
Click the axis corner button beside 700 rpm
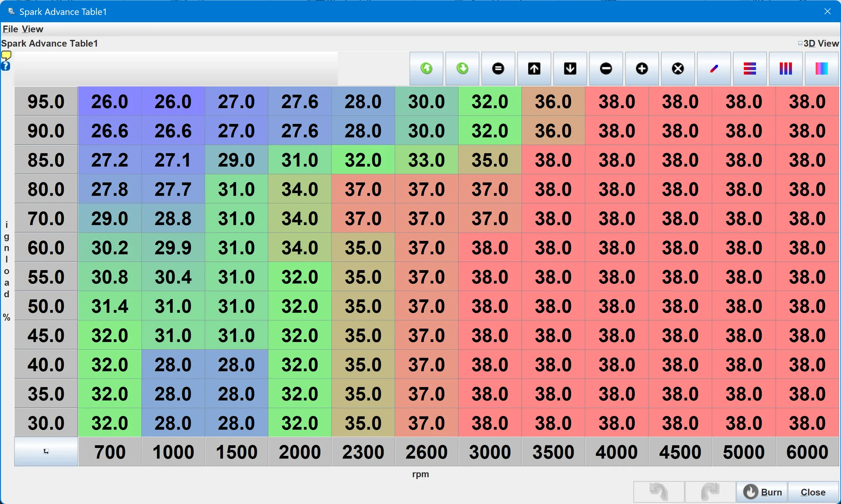click(46, 451)
